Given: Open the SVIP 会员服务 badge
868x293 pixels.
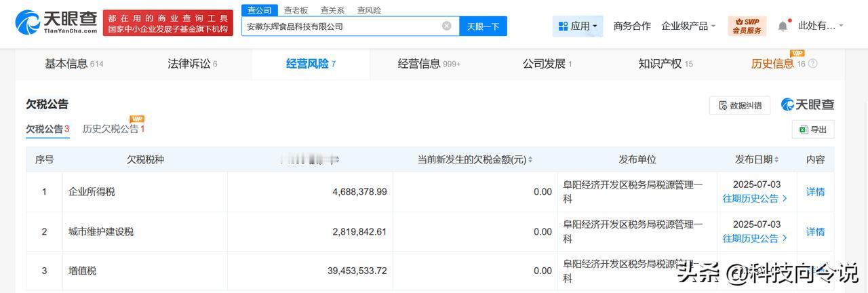Looking at the screenshot, I should (x=747, y=26).
